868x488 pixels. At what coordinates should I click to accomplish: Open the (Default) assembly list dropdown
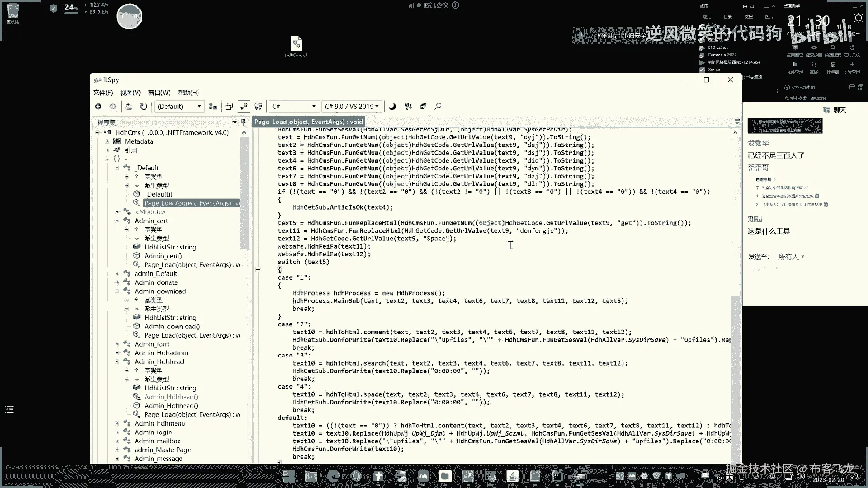pos(179,106)
